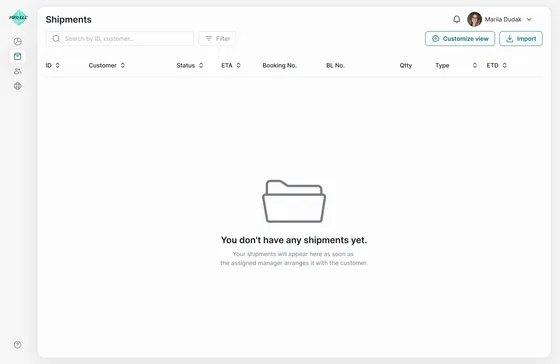Click Mariia Dudak's profile avatar
This screenshot has height=364, width=560.
(x=474, y=19)
